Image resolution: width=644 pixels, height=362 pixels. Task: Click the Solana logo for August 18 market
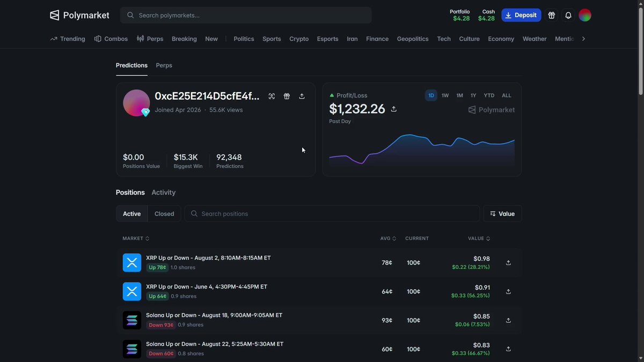[132, 320]
